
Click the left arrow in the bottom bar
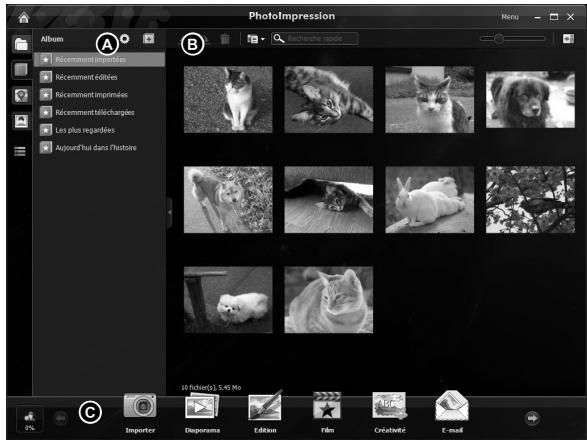(x=61, y=418)
